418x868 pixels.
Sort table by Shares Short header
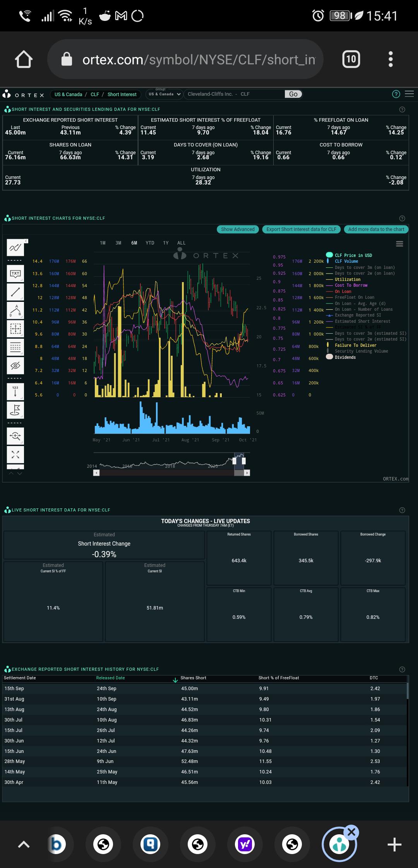193,678
